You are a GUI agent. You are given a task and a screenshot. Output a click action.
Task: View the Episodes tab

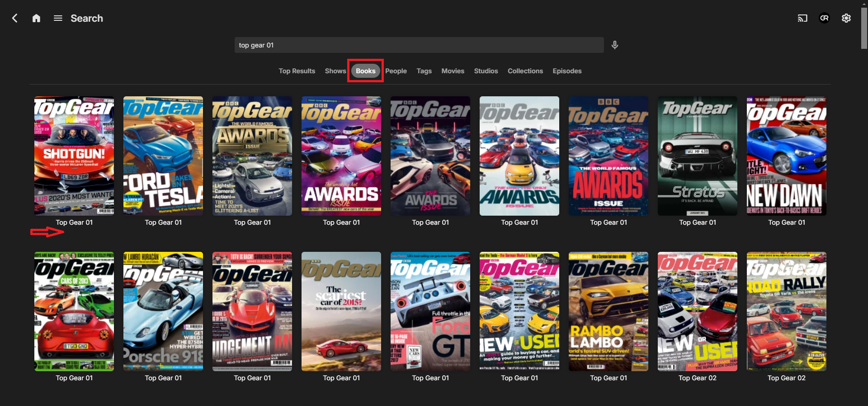coord(567,71)
